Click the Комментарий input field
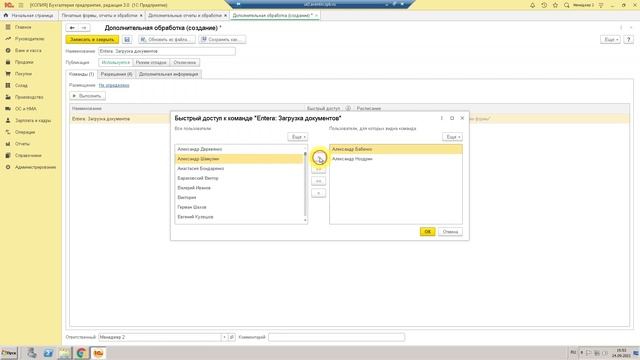640x360 pixels. click(336, 337)
